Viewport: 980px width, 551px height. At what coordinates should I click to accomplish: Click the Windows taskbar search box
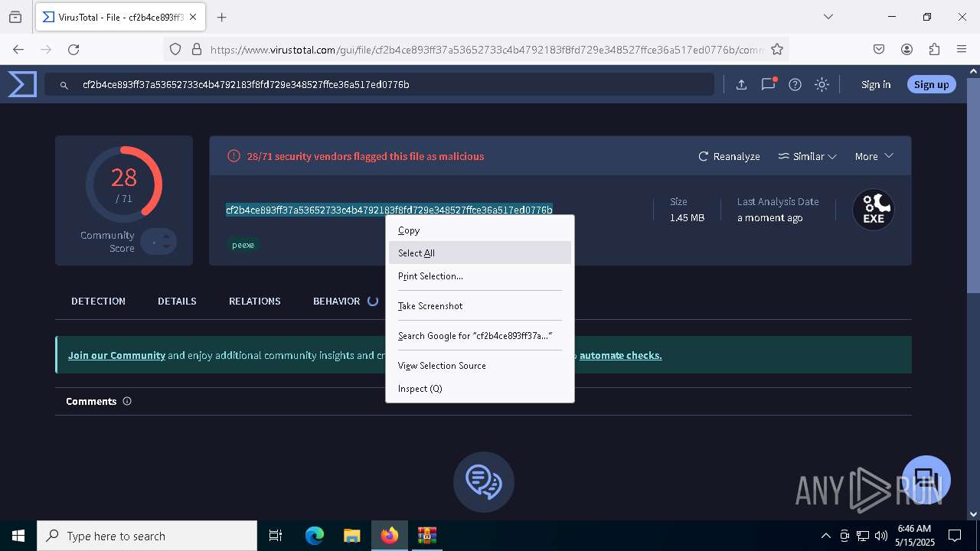(x=147, y=536)
